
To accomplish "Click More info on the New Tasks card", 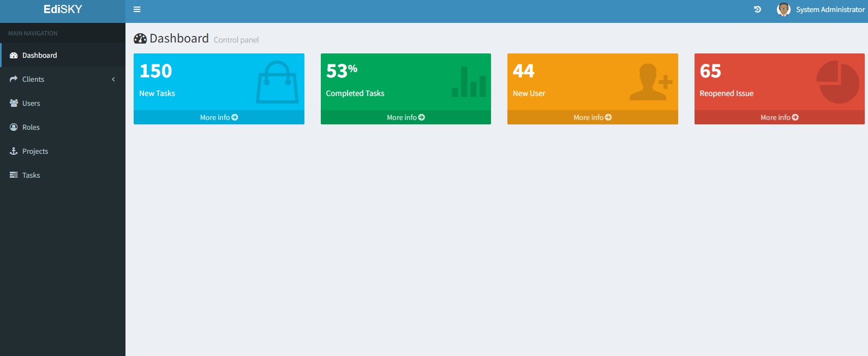I will [x=219, y=117].
